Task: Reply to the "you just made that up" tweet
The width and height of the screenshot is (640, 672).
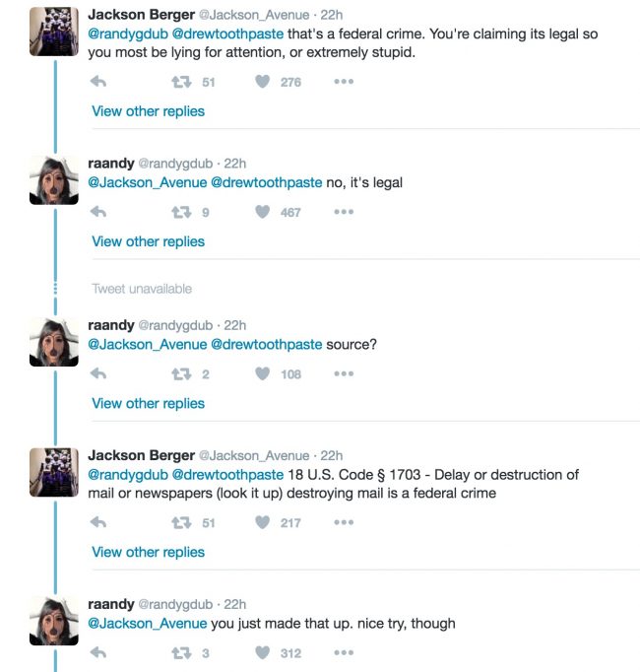Action: click(98, 652)
